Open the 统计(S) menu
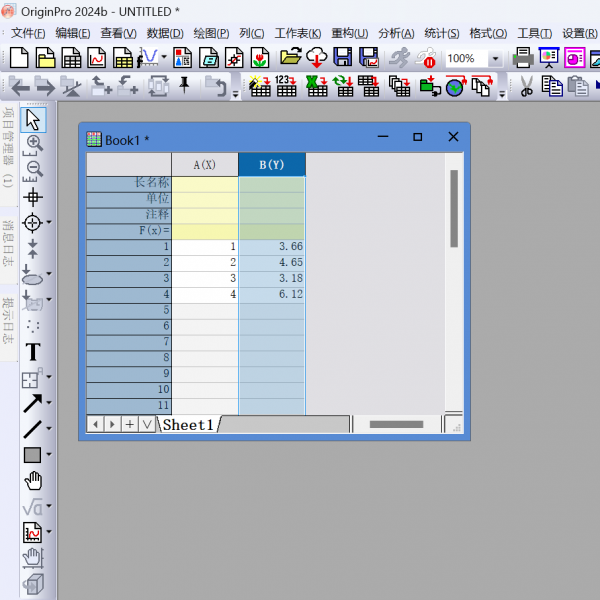Image resolution: width=600 pixels, height=600 pixels. (442, 34)
